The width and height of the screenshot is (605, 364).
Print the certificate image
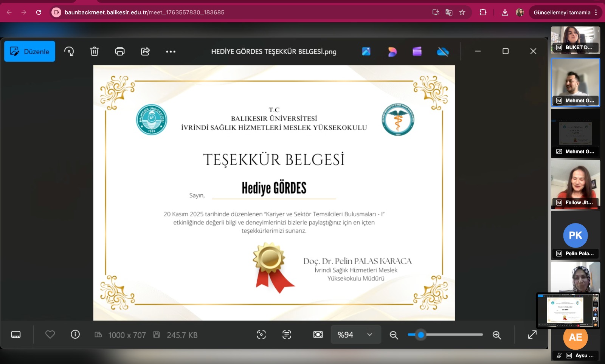tap(120, 51)
